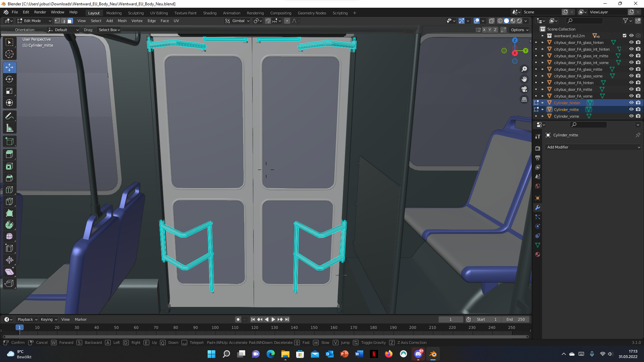The height and width of the screenshot is (362, 644).
Task: Choose the Loop Cut tool
Action: click(x=9, y=190)
